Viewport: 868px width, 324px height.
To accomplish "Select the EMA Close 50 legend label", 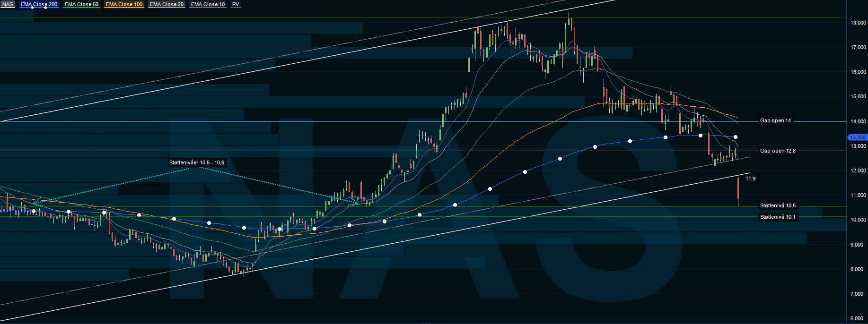I will coord(81,4).
